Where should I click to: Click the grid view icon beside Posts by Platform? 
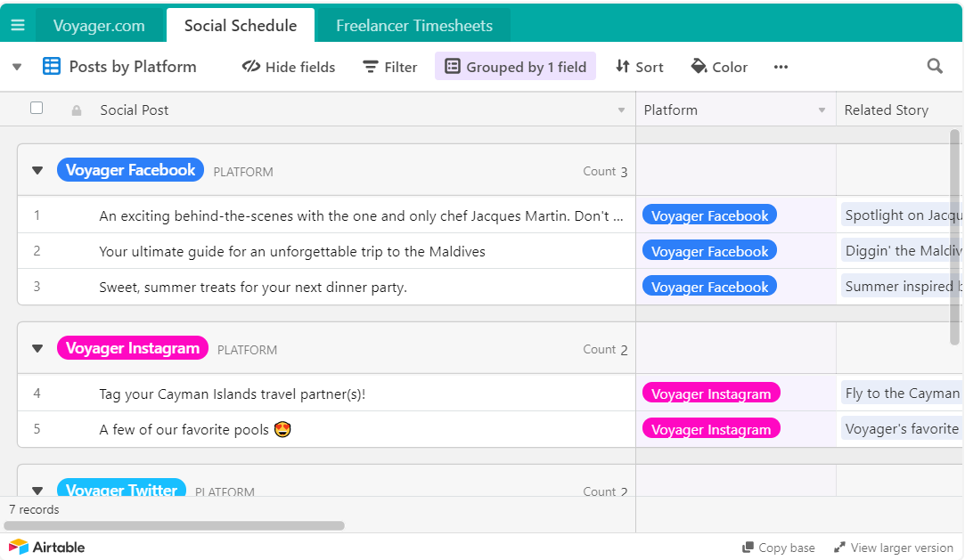(52, 67)
